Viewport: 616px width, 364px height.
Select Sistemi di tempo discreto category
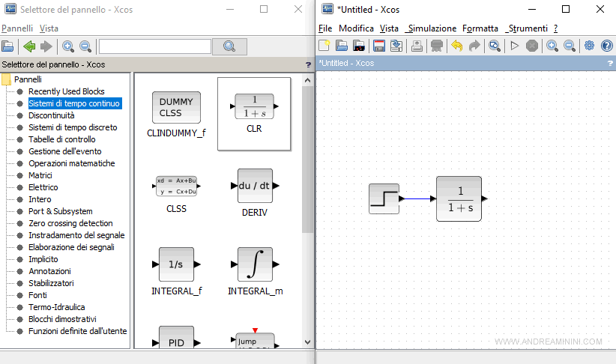(x=73, y=127)
